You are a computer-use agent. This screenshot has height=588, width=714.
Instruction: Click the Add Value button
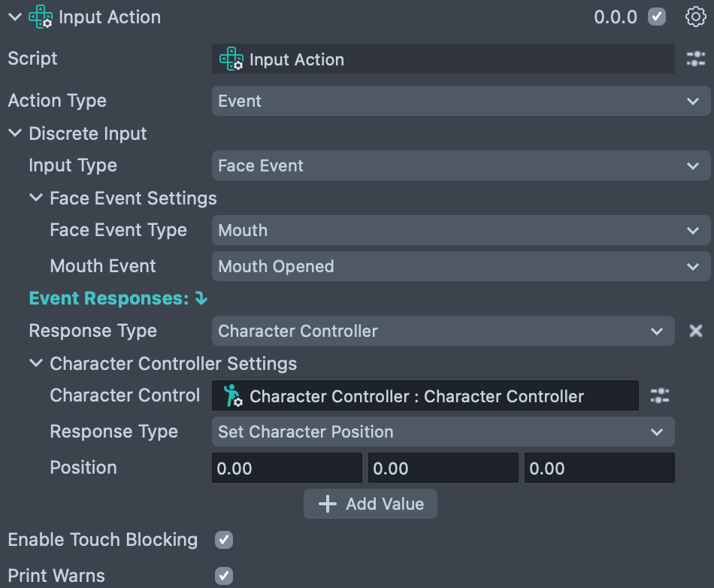point(371,504)
